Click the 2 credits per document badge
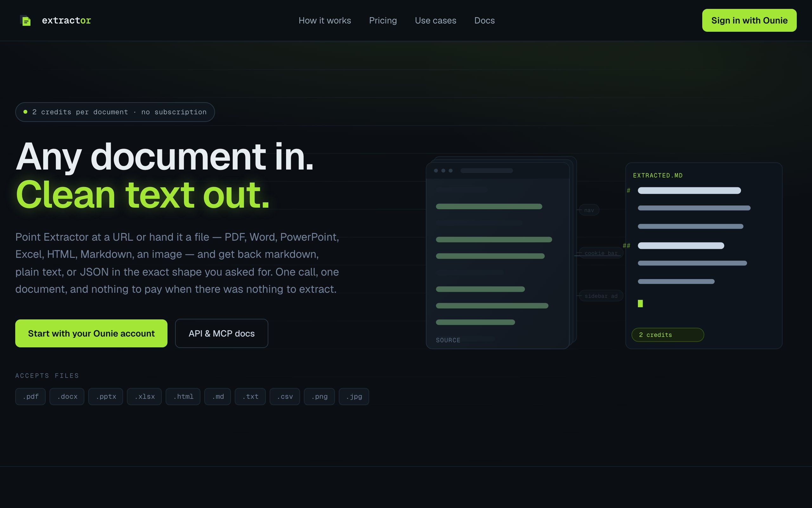The image size is (812, 508). coord(115,112)
